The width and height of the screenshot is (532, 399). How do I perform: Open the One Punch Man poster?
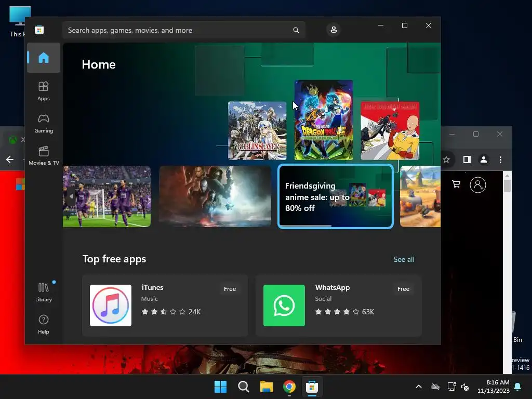coord(390,130)
